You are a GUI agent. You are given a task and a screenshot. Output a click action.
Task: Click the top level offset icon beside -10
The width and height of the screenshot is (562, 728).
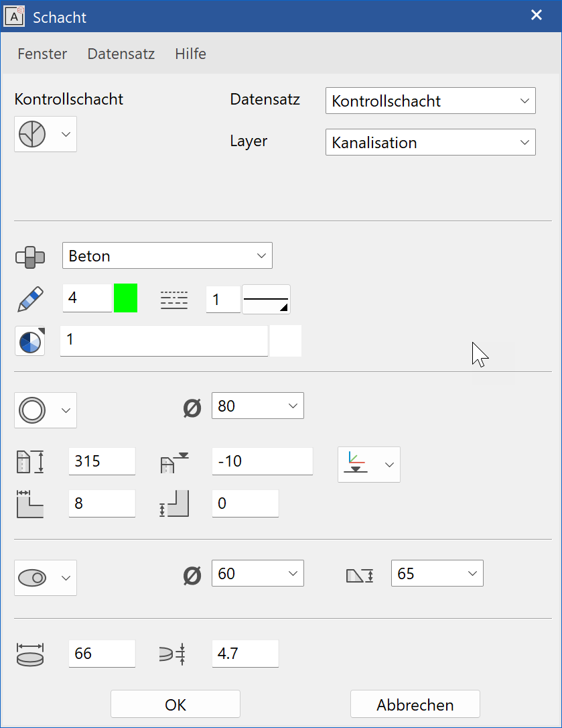[174, 463]
